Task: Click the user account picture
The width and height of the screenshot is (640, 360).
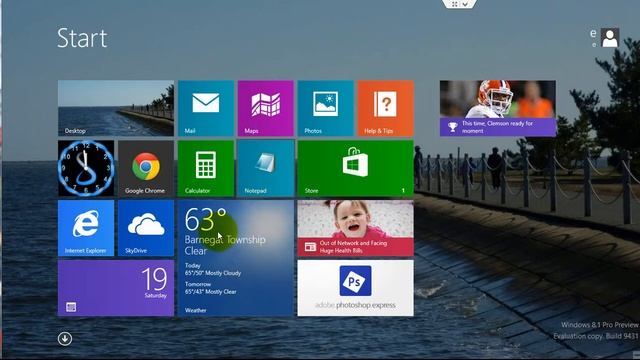Action: [x=610, y=38]
